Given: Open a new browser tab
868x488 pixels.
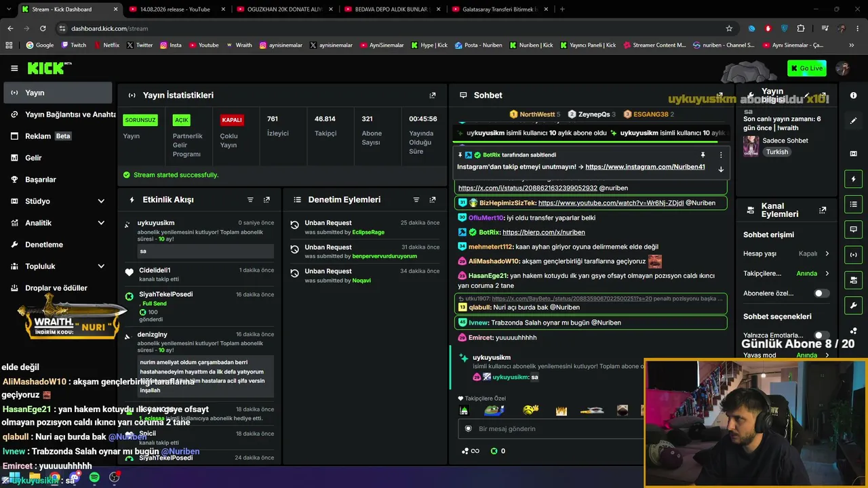Looking at the screenshot, I should (x=562, y=9).
